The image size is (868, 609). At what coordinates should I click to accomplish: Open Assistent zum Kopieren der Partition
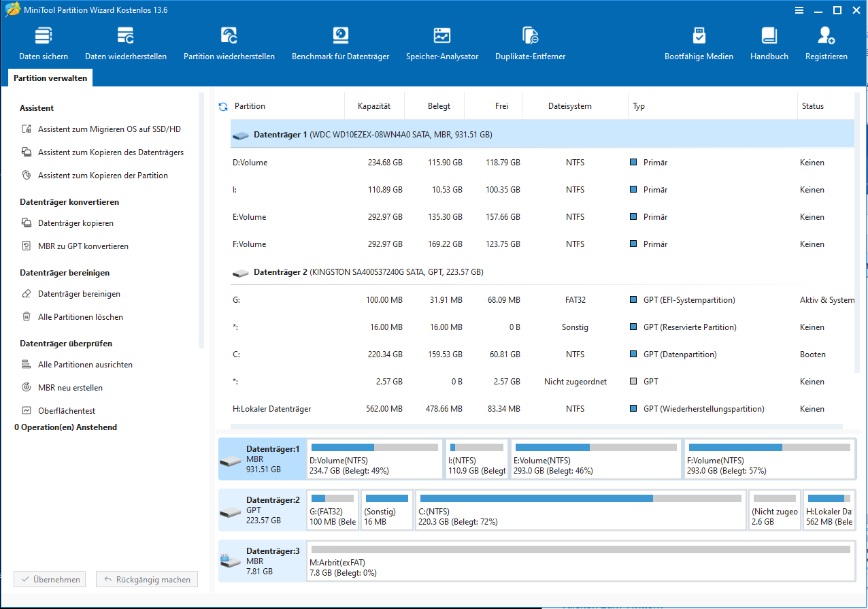[95, 176]
